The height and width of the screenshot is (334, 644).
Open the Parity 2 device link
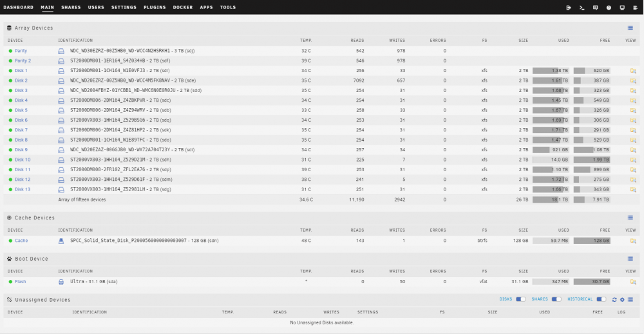23,60
